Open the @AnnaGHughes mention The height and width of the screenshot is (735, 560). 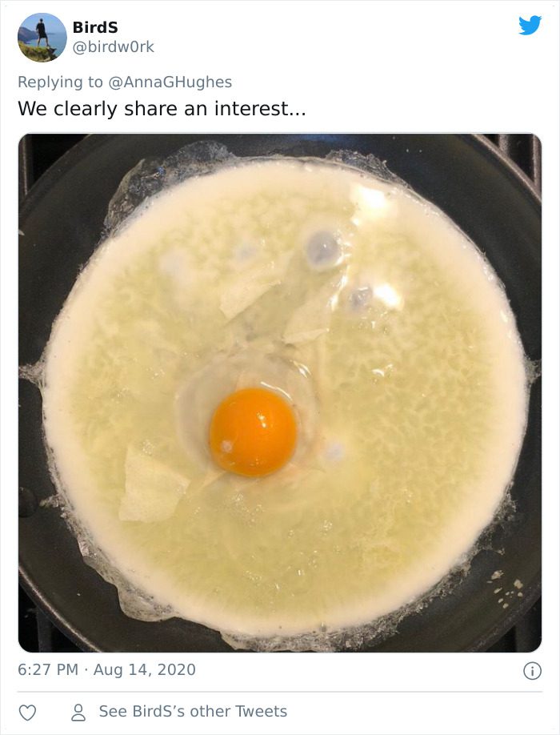point(170,82)
